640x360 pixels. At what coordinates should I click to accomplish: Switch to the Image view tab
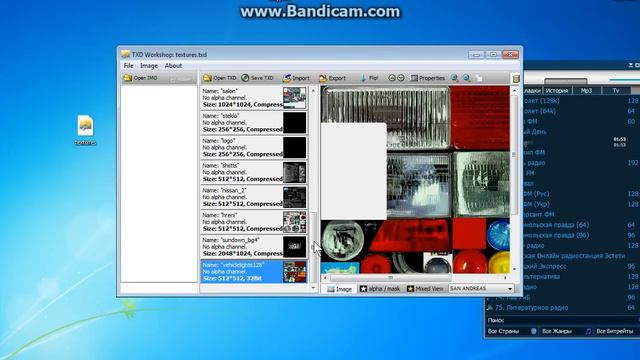pyautogui.click(x=340, y=289)
